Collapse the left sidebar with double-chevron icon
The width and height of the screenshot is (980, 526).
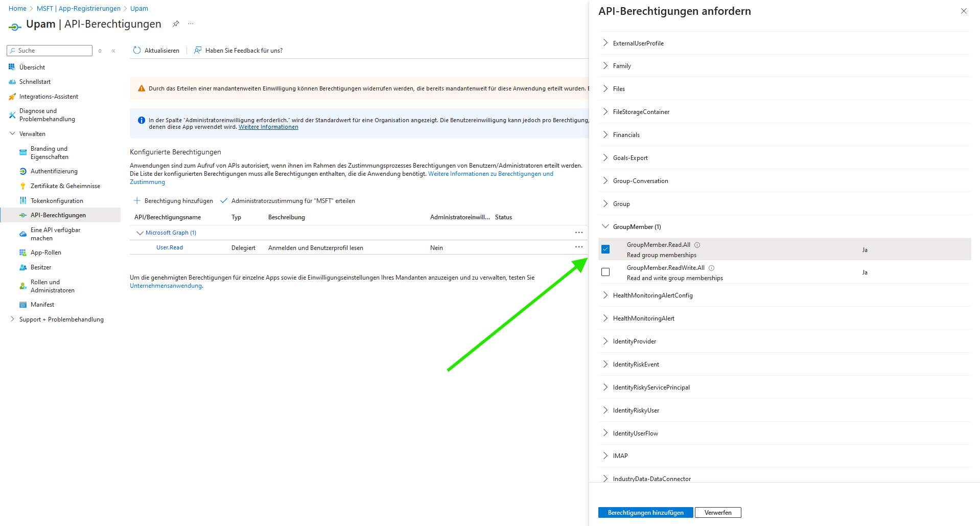(113, 51)
